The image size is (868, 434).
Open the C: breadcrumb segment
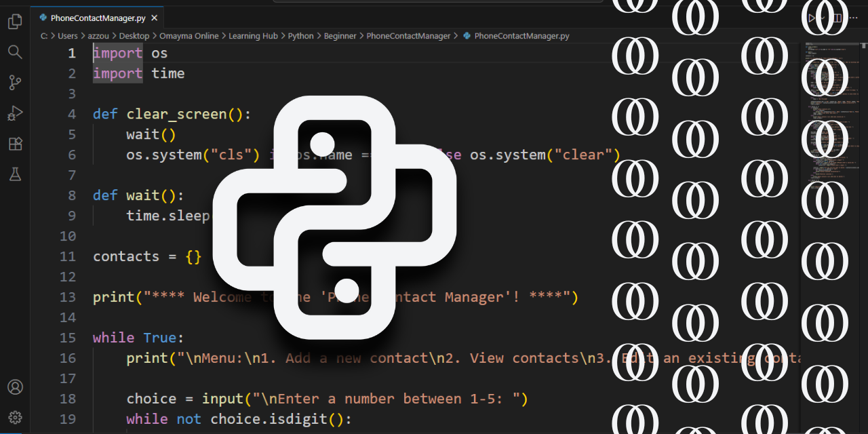(44, 36)
